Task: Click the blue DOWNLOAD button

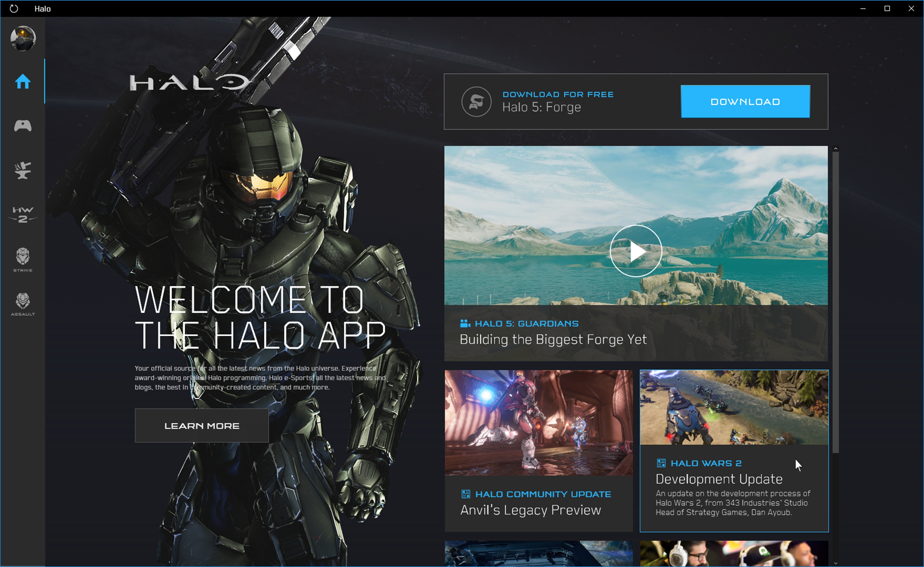Action: 745,102
